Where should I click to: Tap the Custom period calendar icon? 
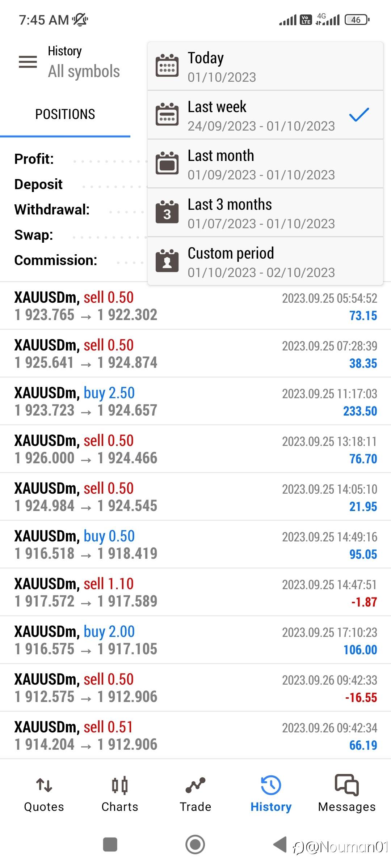click(167, 261)
